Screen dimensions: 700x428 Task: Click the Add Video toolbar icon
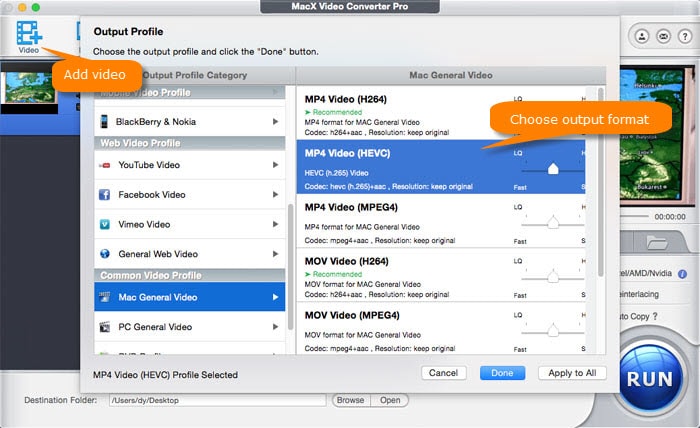point(29,37)
